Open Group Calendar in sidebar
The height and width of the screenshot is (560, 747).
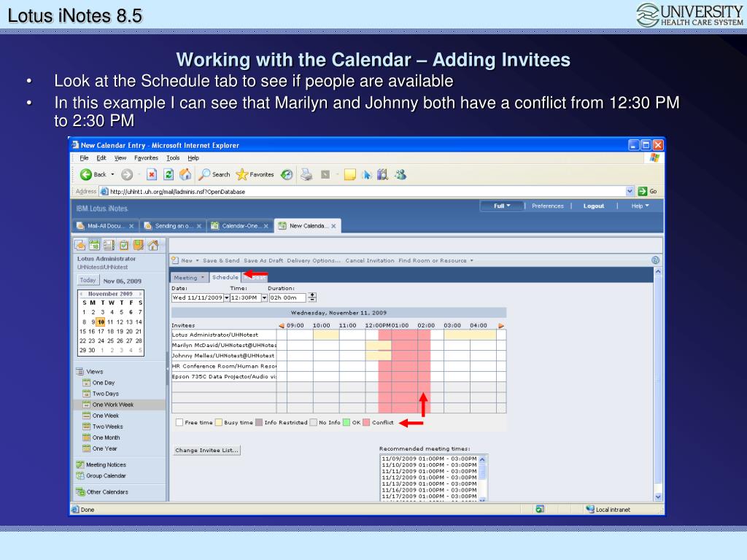tap(106, 475)
